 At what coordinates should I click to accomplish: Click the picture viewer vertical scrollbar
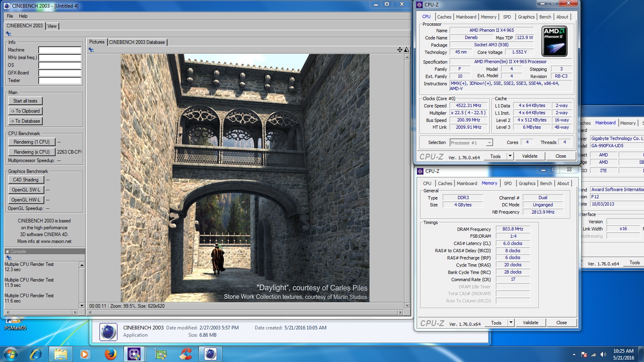(x=407, y=181)
